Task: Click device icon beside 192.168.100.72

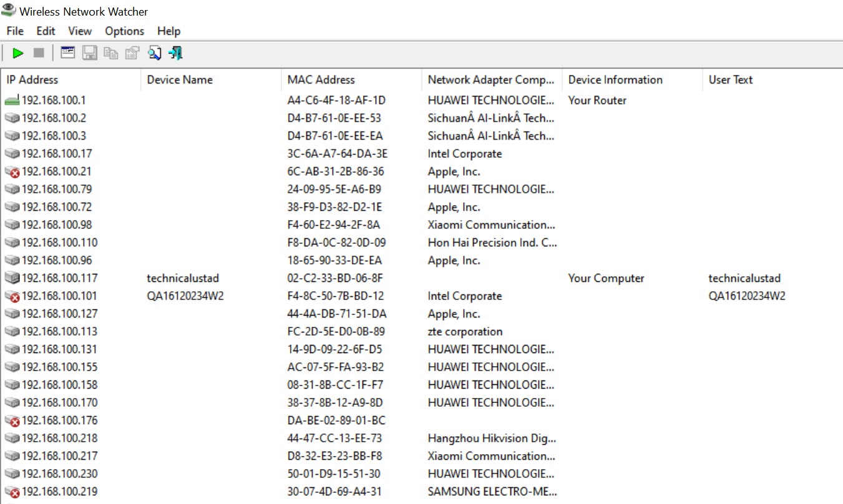Action: pos(12,207)
